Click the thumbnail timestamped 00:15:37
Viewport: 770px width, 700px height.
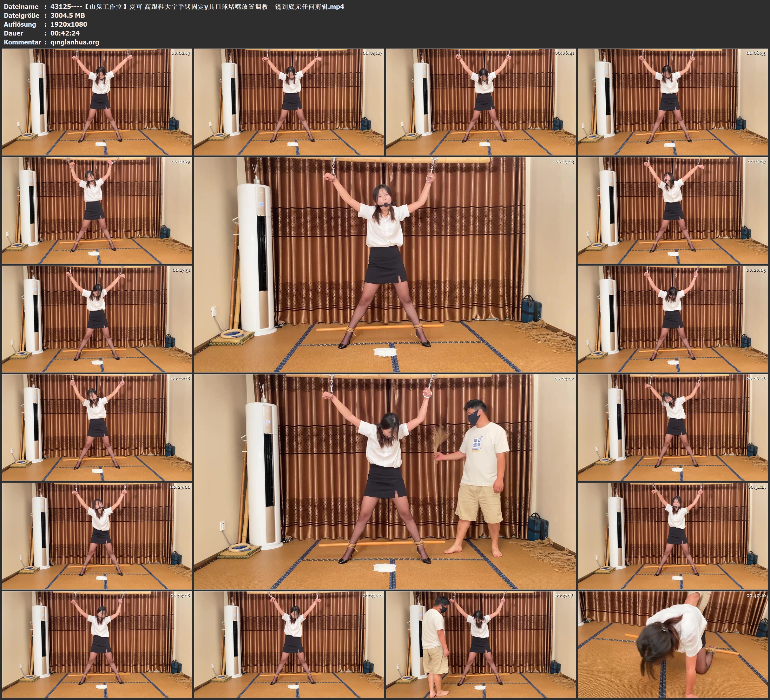coord(673,210)
